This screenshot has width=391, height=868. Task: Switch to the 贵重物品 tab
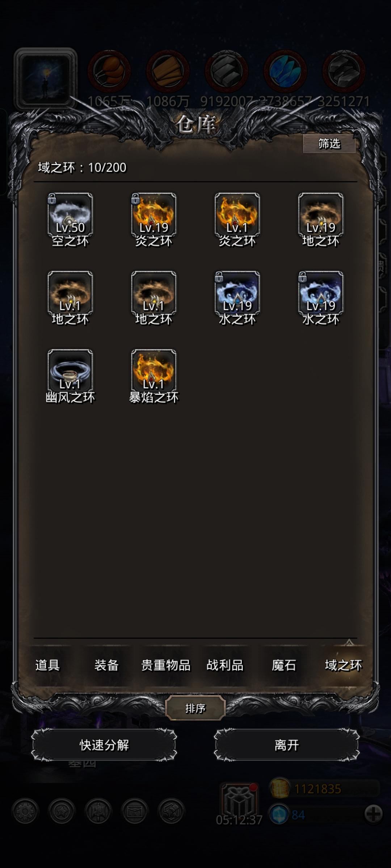click(x=166, y=665)
